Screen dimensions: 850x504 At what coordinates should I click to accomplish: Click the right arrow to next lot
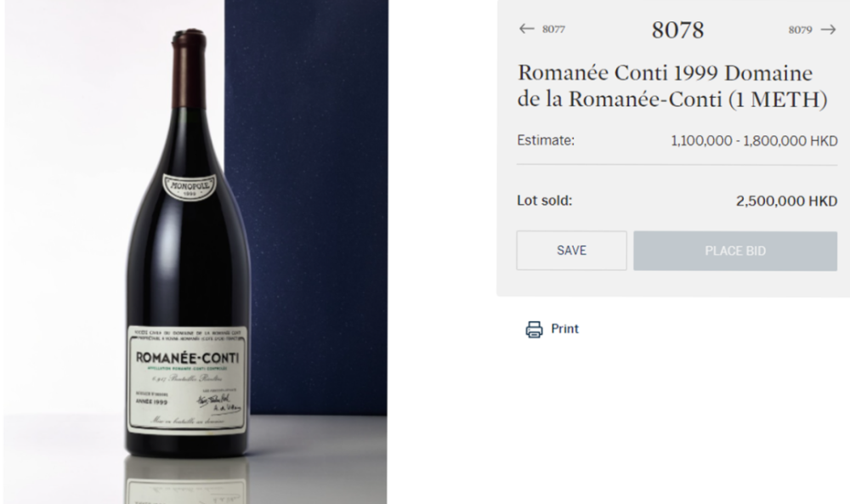point(828,29)
